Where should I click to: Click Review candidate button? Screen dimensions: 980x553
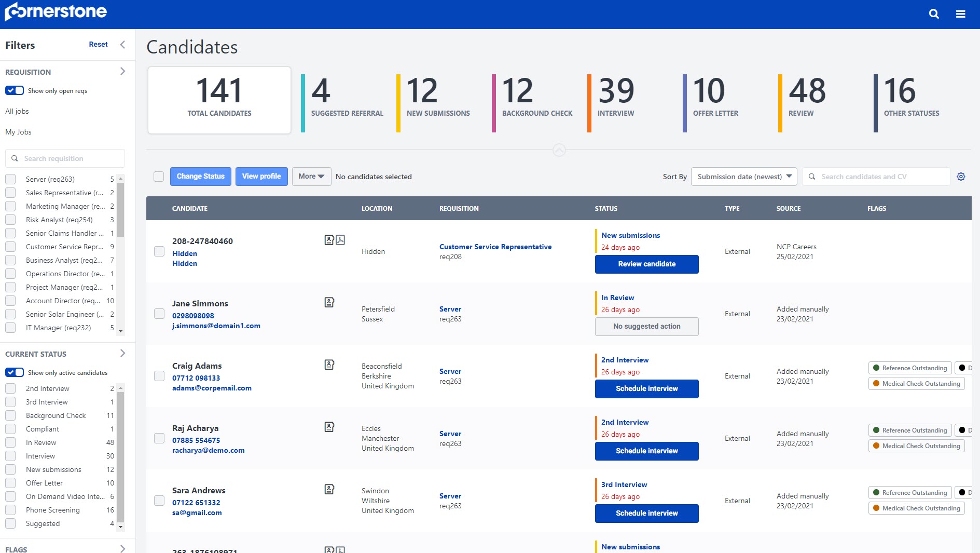coord(647,264)
